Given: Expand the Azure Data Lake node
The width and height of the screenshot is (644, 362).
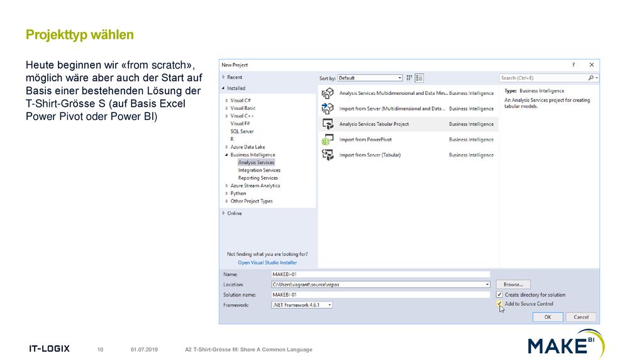Looking at the screenshot, I should [226, 147].
